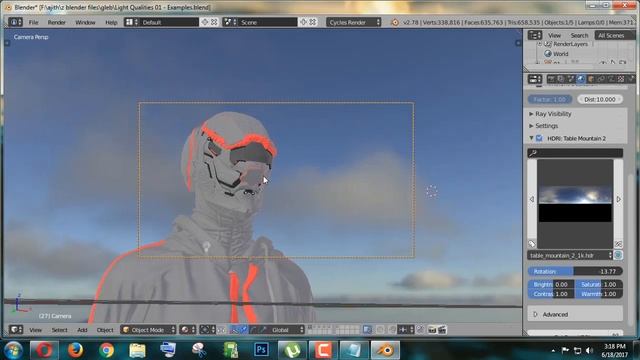Screen dimensions: 640x360
Task: Show previous HDRI preview
Action: pyautogui.click(x=532, y=199)
